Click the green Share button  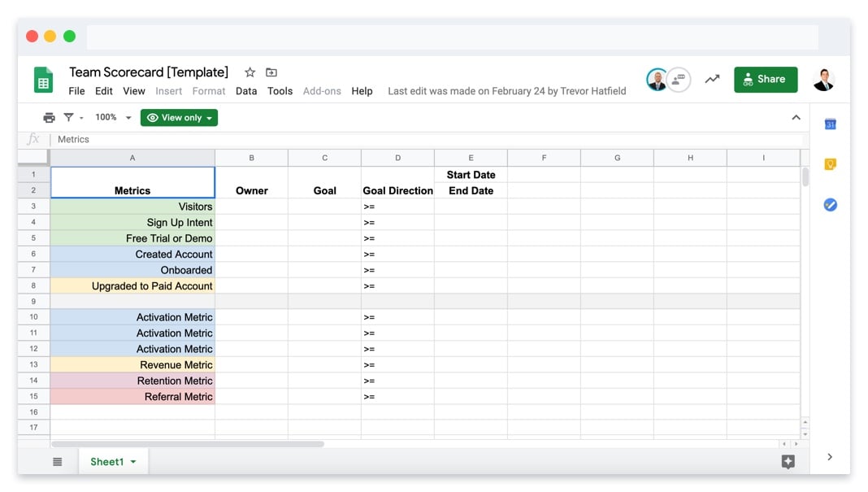765,79
